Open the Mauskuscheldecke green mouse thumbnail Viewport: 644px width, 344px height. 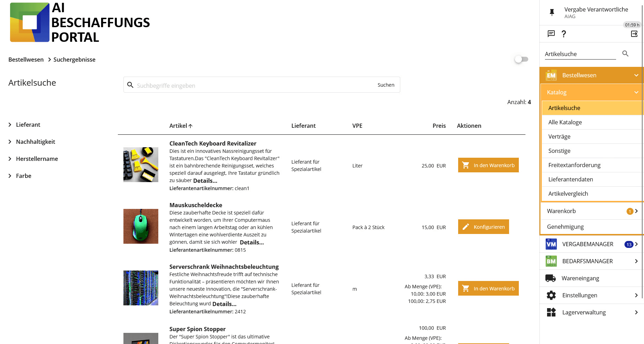(141, 226)
